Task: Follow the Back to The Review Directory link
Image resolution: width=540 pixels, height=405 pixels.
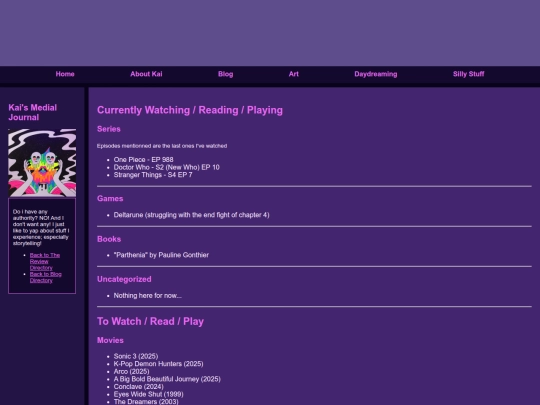Action: coord(45,261)
